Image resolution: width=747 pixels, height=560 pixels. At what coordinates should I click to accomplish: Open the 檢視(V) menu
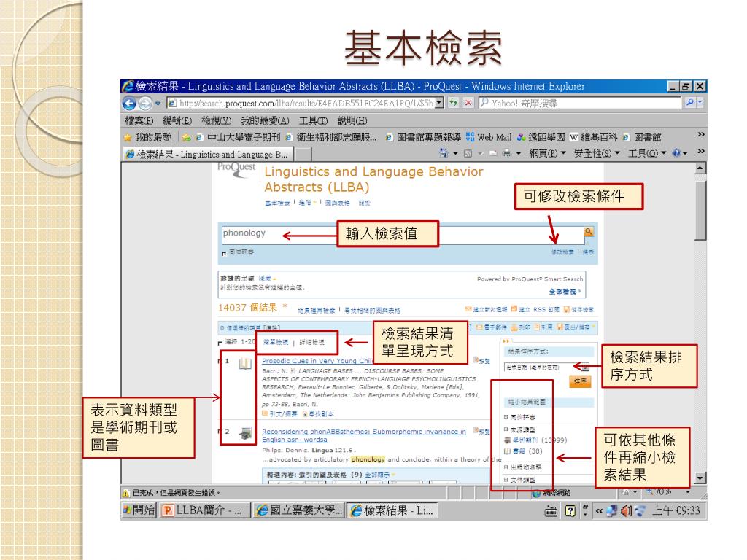point(216,120)
